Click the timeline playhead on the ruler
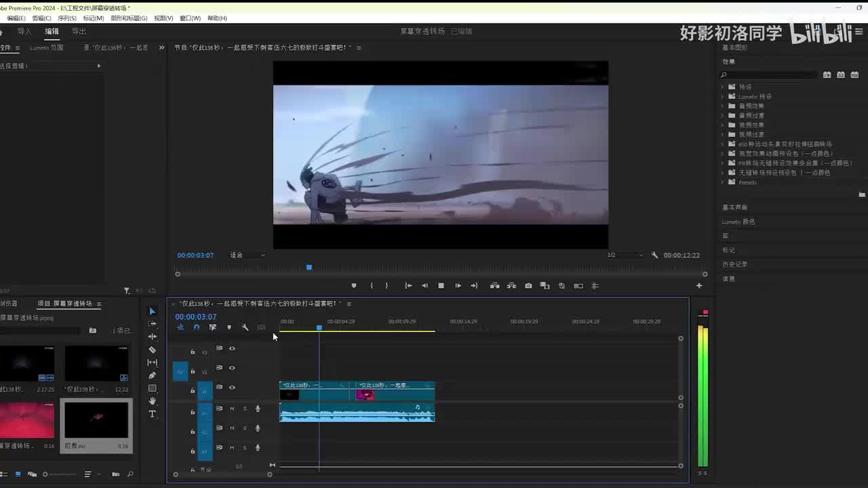 [319, 327]
